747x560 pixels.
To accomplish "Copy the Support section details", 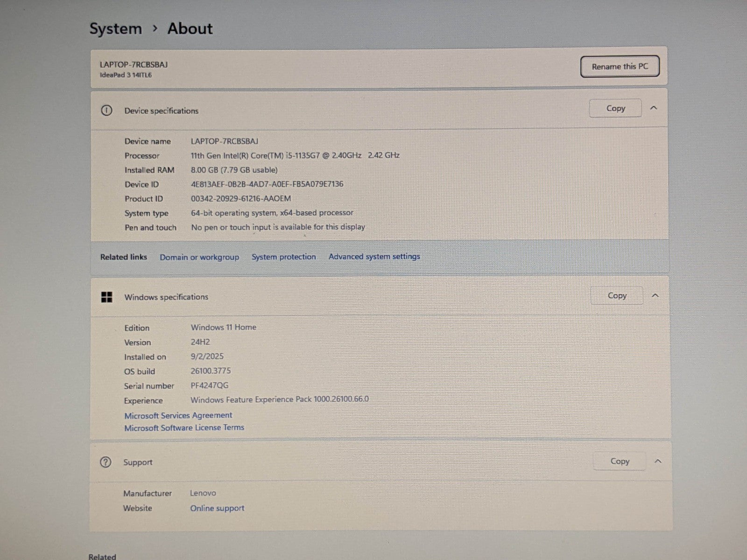I will 620,461.
